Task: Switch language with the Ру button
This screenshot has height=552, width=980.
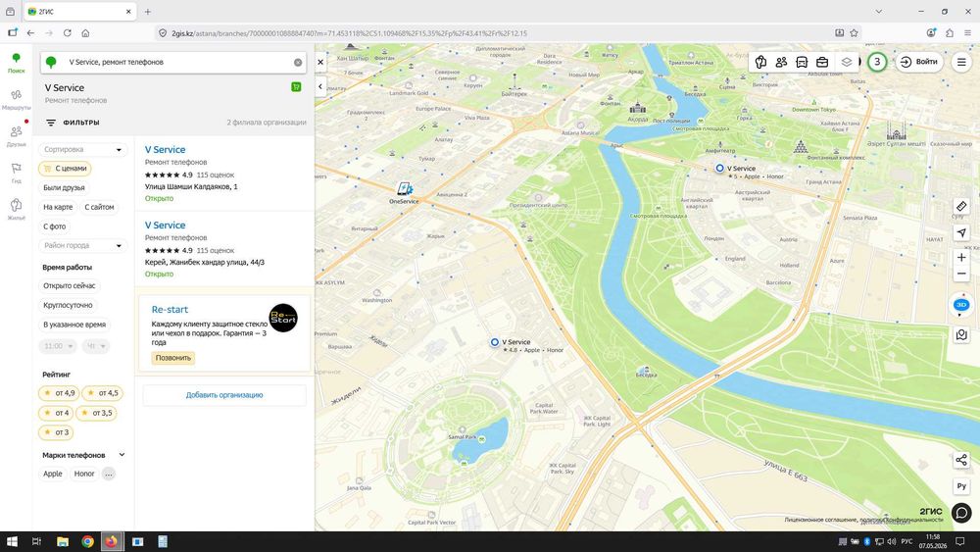Action: pyautogui.click(x=961, y=485)
